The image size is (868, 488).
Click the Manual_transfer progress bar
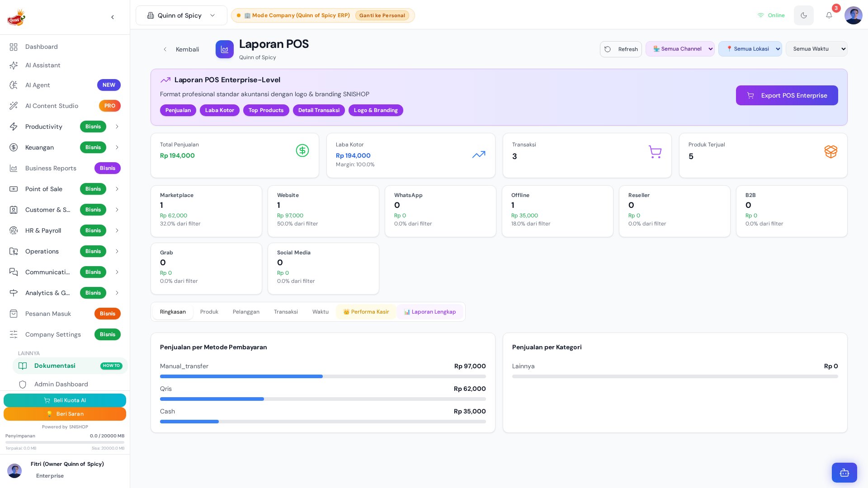[x=323, y=376]
